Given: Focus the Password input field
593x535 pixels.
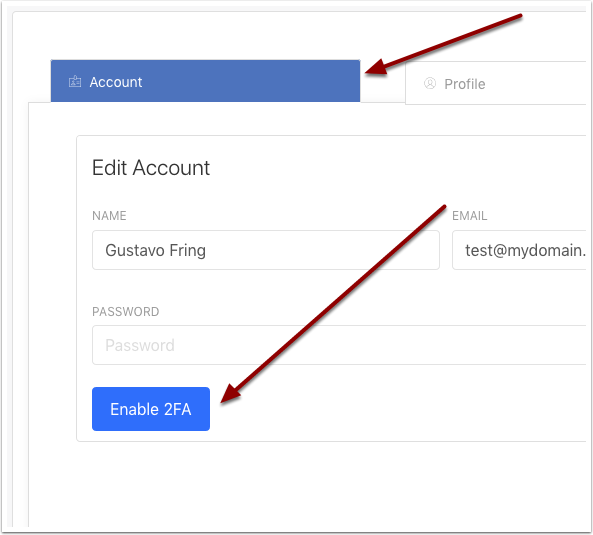Looking at the screenshot, I should tap(339, 345).
